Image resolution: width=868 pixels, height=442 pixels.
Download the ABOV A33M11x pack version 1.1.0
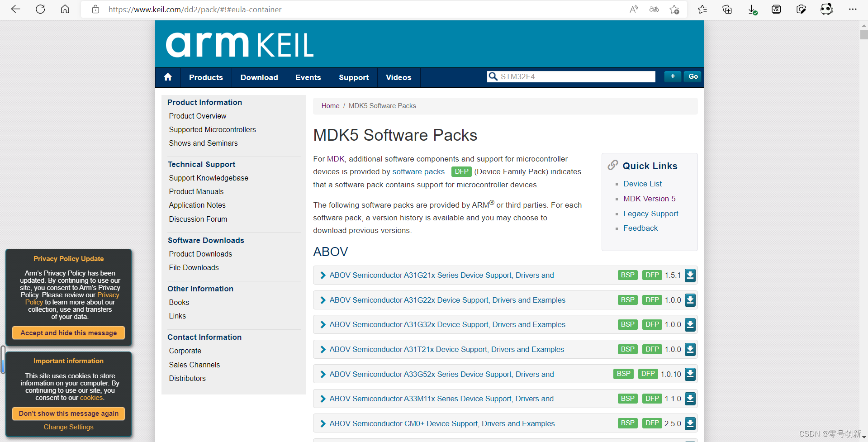click(690, 399)
